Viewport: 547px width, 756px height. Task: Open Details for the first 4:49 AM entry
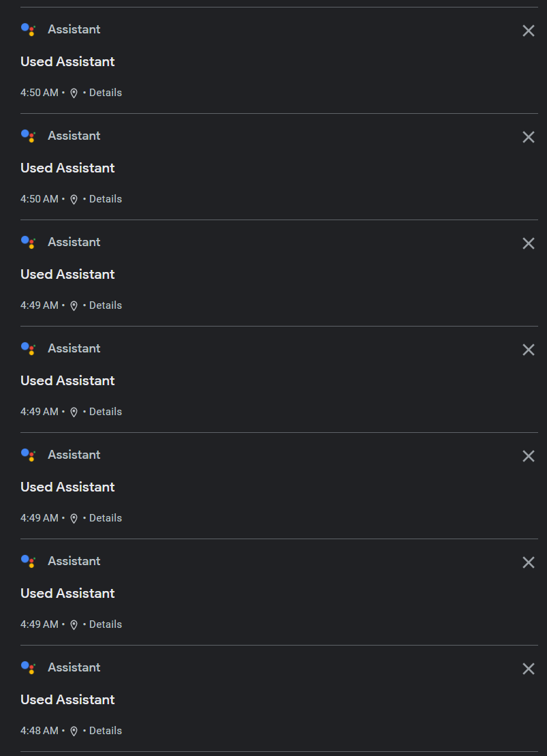coord(106,305)
